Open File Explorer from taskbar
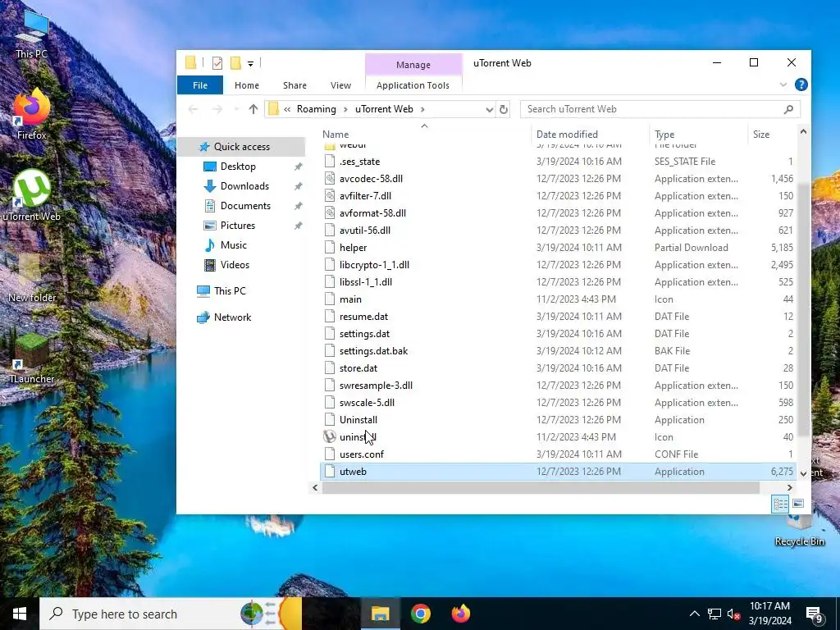Screen dimensions: 840x630 (x=380, y=614)
